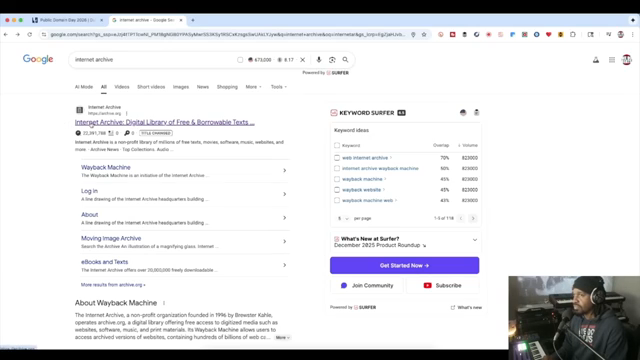Viewport: 640px width, 360px height.
Task: Click the browser forward arrow
Action: (x=18, y=35)
